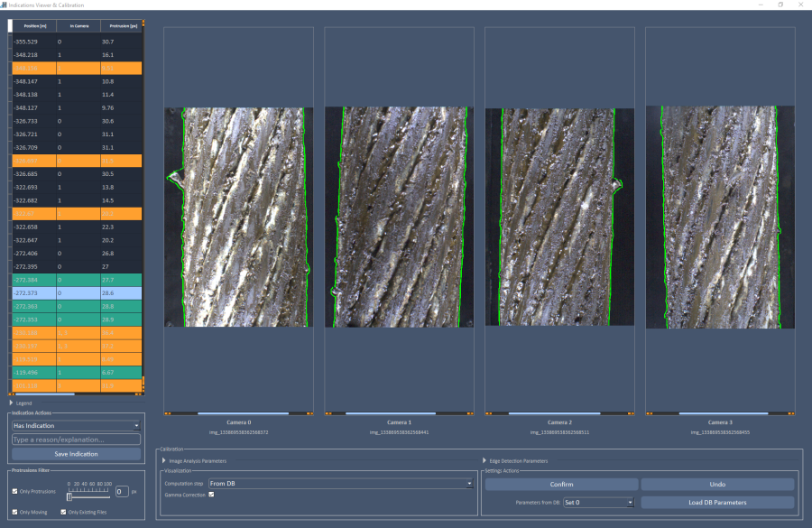Click left scroll arrow under Camera 2
Image resolution: width=812 pixels, height=528 pixels.
[x=489, y=413]
